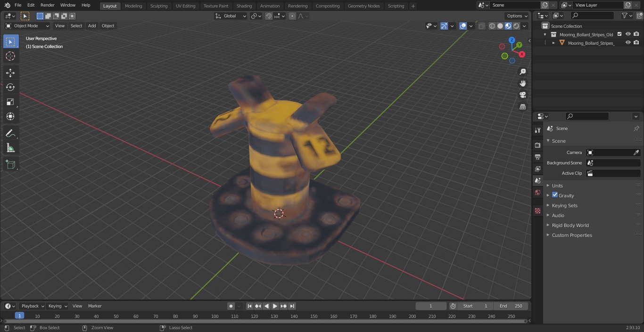The width and height of the screenshot is (644, 332).
Task: Toggle Mooring_Bollard_Stripes_Old collection exclude checkbox
Action: (x=619, y=34)
